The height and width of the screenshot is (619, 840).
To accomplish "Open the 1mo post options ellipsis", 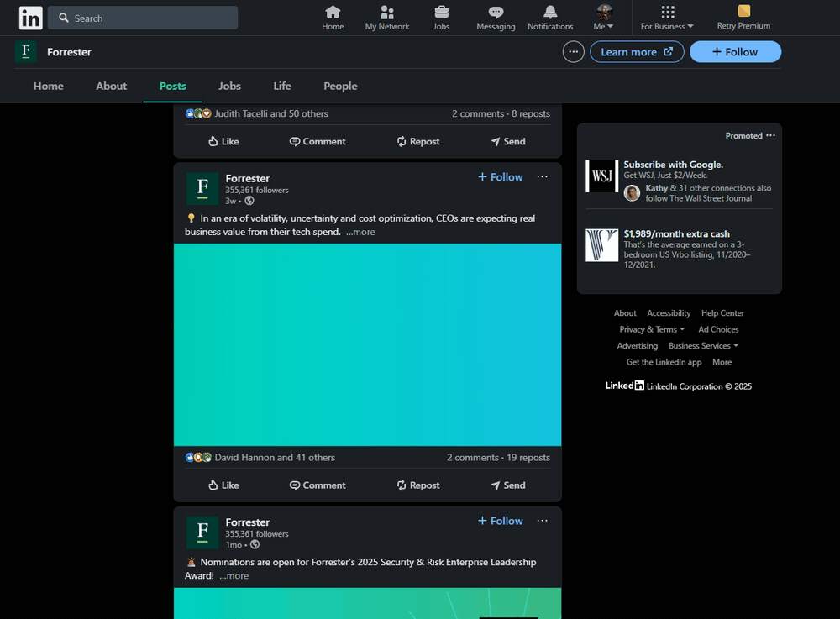I will click(542, 521).
